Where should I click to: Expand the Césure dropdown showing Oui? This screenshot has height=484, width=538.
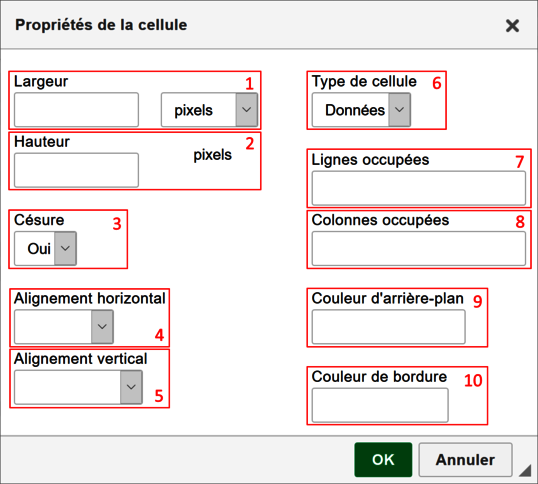(x=45, y=248)
